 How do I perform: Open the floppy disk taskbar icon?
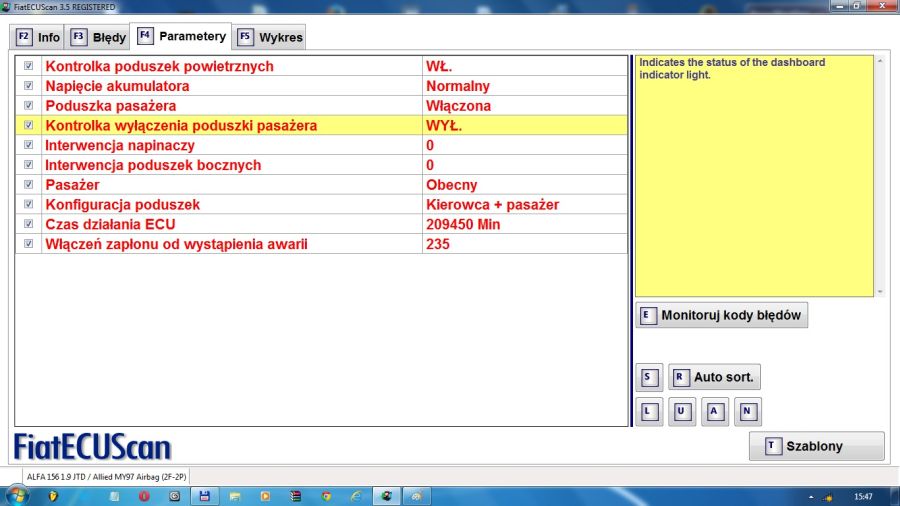(204, 496)
